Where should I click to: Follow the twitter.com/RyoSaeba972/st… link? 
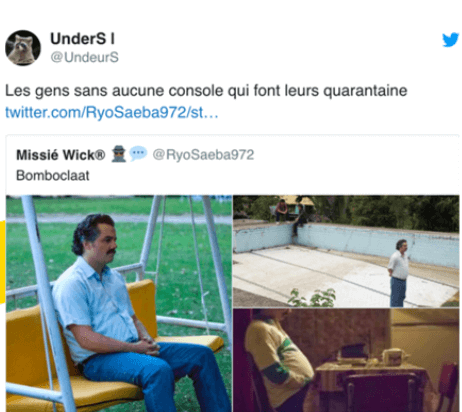112,112
